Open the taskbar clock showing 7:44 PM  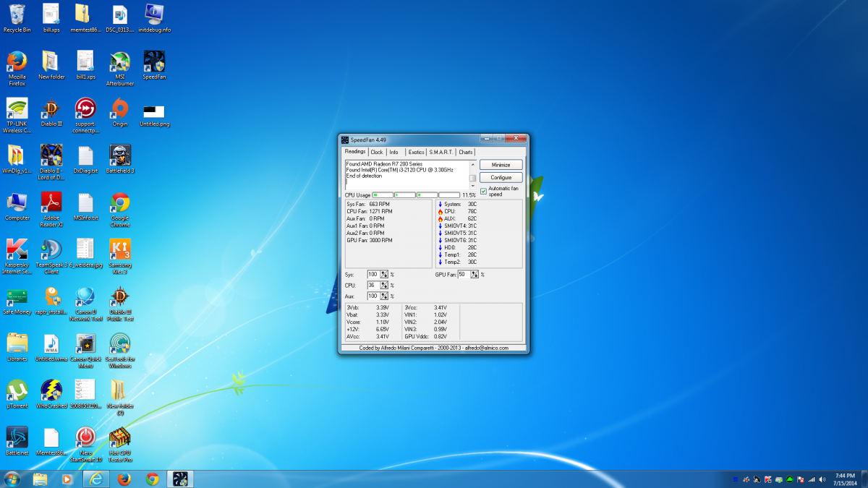coord(843,479)
